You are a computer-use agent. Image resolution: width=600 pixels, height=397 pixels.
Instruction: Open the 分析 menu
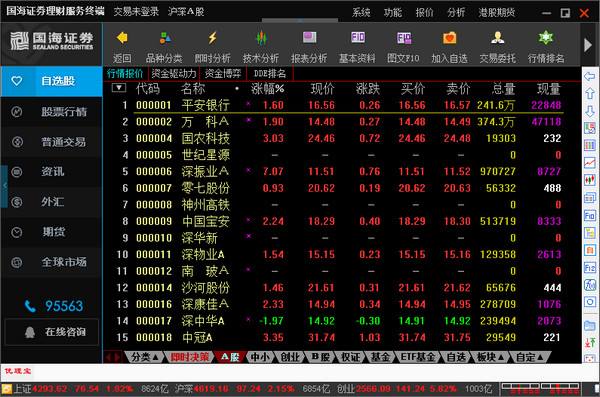click(x=456, y=13)
